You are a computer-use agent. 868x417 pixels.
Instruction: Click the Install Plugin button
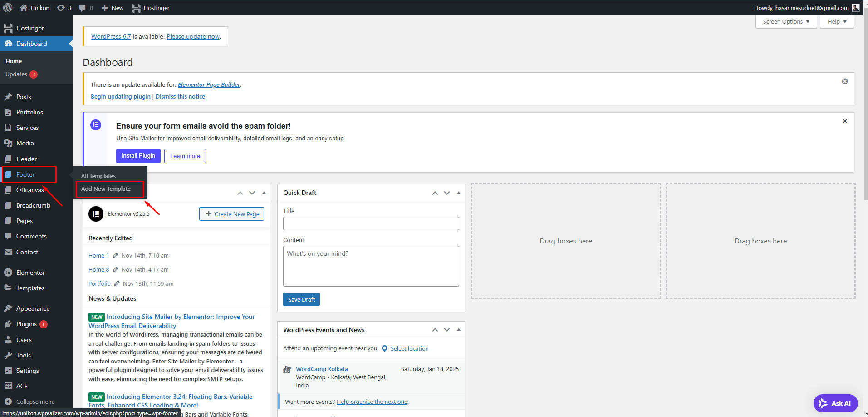138,156
